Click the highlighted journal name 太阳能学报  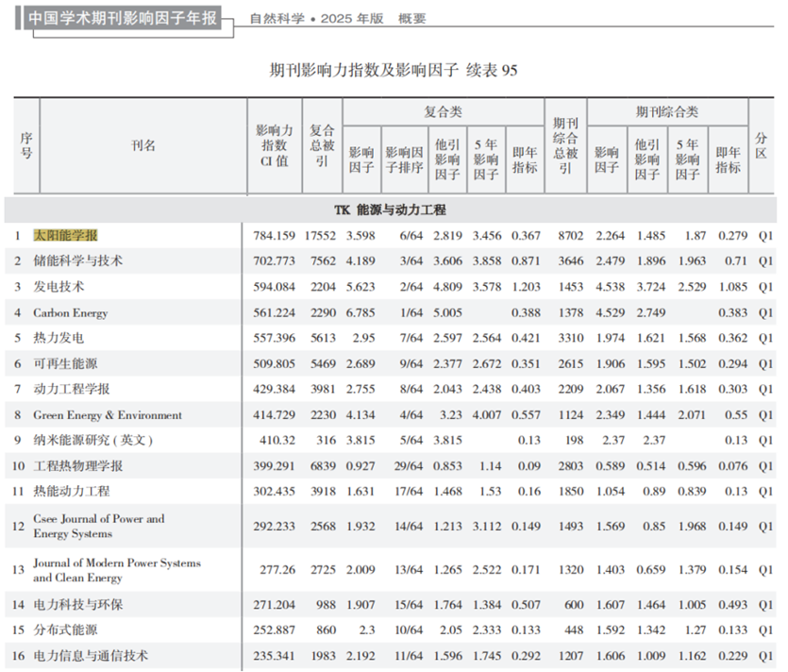tap(66, 235)
